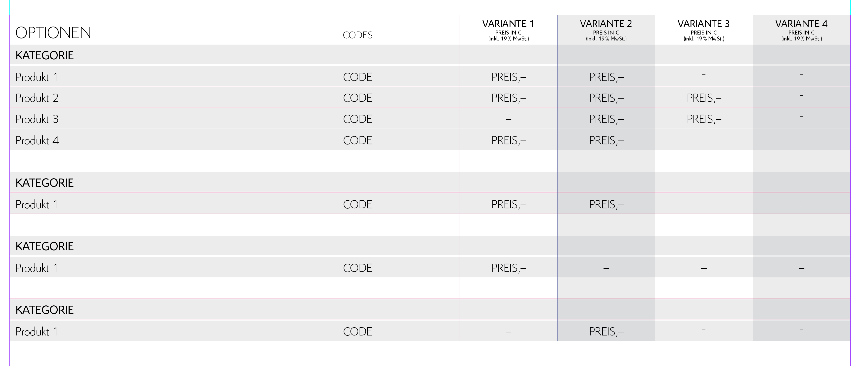The height and width of the screenshot is (366, 868).
Task: Click the OPTIONEN table heading
Action: coord(53,33)
